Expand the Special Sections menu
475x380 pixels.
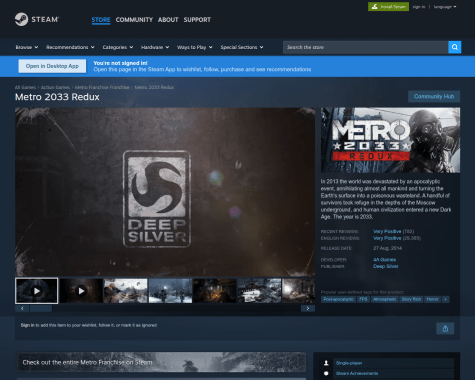(x=242, y=47)
